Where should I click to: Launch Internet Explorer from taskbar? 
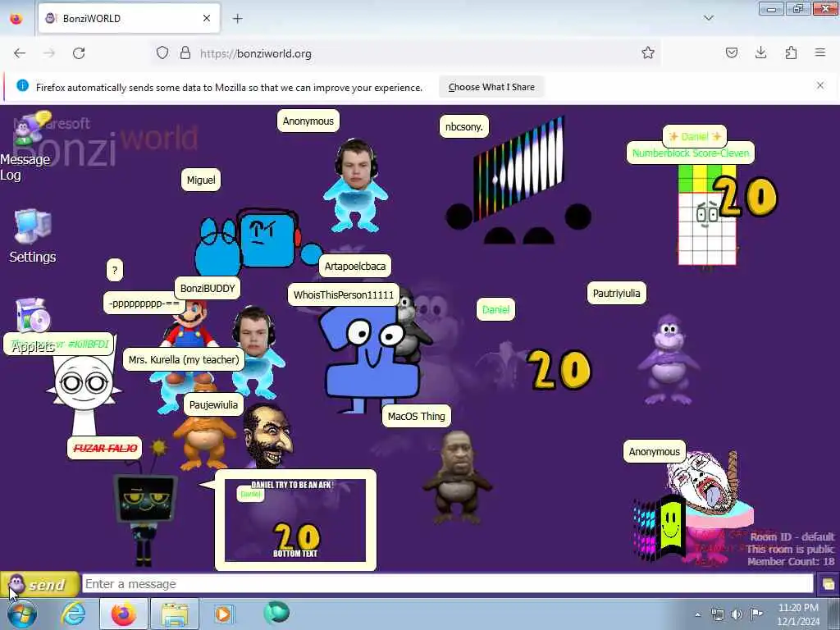pyautogui.click(x=73, y=614)
